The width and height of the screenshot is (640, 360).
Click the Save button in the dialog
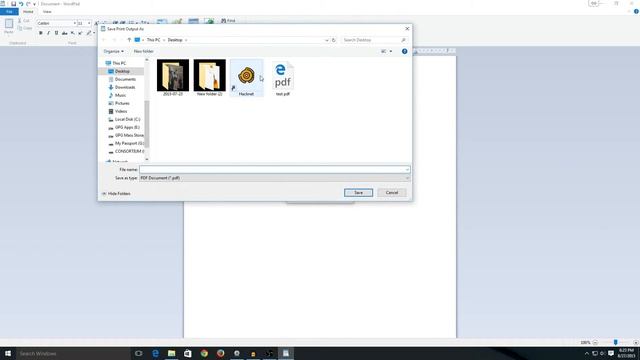pyautogui.click(x=358, y=193)
